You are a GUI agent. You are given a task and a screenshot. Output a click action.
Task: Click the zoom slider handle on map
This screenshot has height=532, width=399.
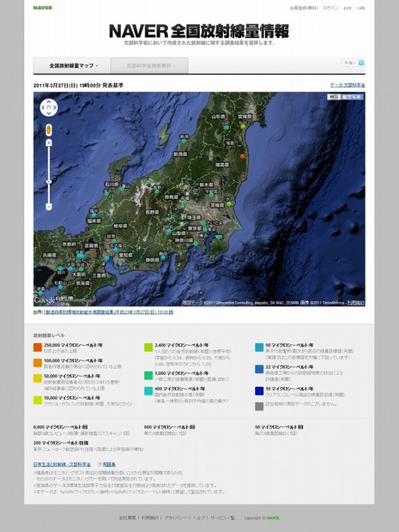coord(49,182)
